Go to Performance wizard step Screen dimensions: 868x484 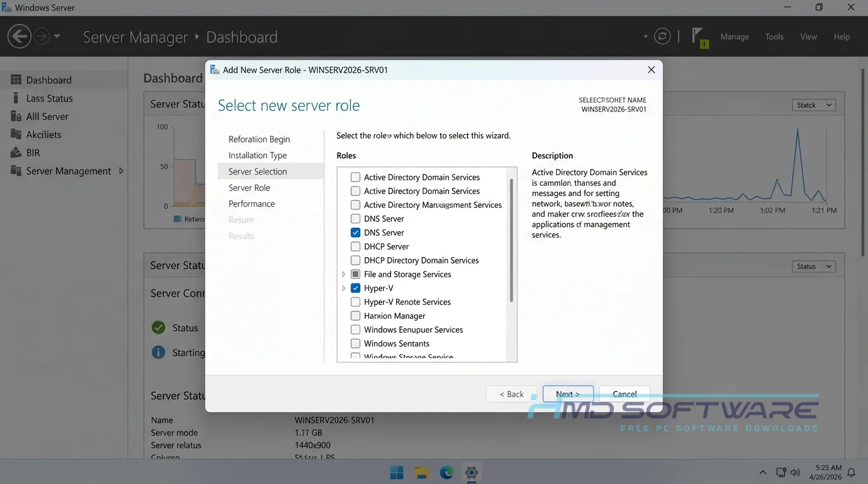coord(252,204)
